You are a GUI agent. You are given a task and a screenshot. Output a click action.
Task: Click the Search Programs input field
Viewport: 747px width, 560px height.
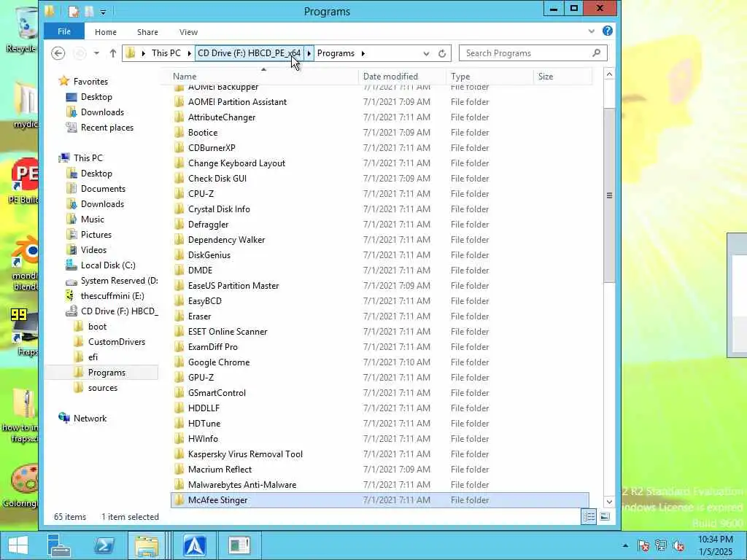pos(533,52)
